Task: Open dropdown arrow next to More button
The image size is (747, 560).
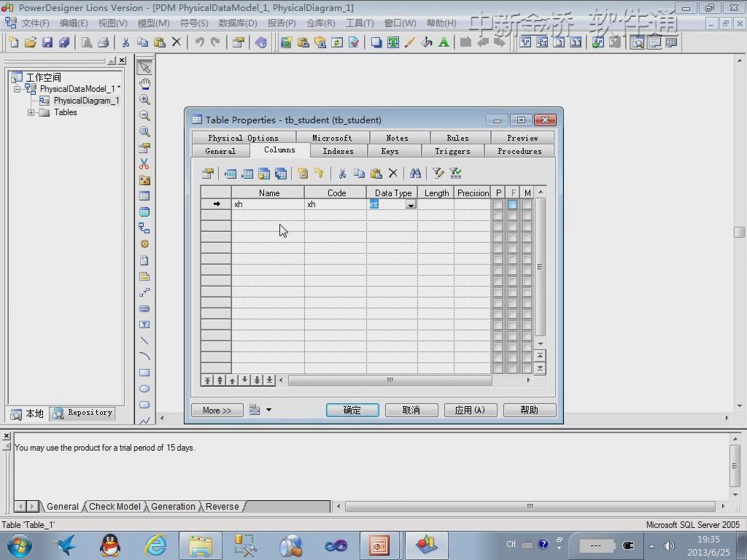Action: (x=268, y=410)
